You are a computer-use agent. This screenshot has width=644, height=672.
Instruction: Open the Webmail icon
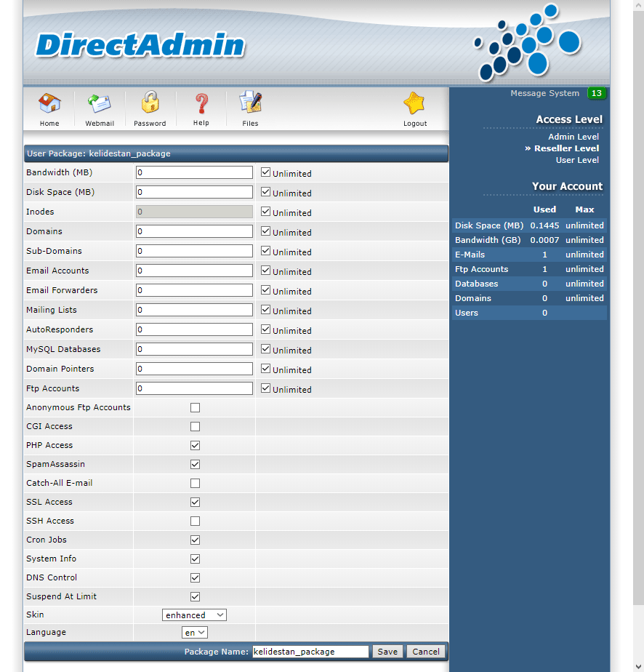pos(100,104)
